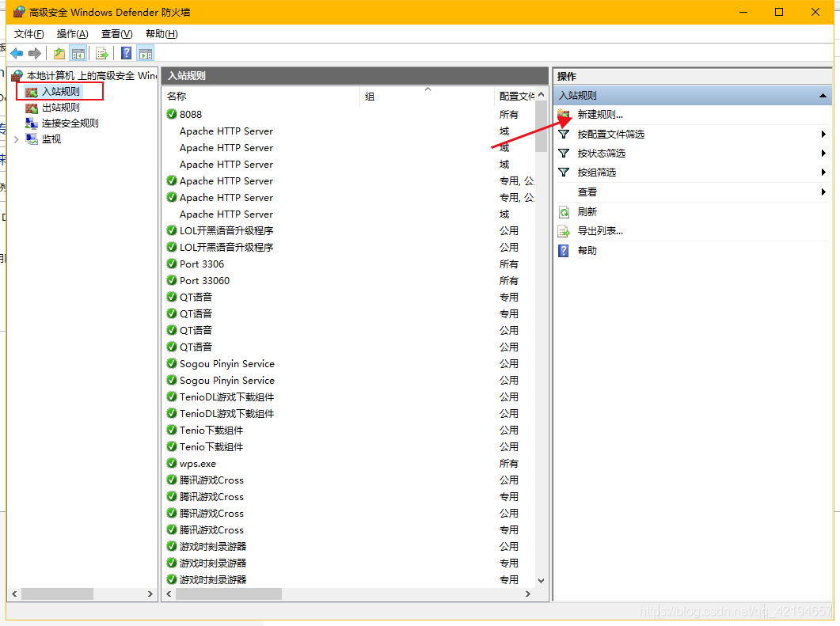The height and width of the screenshot is (626, 840).
Task: Select the first Apache HTTP Server rule
Action: tap(226, 131)
